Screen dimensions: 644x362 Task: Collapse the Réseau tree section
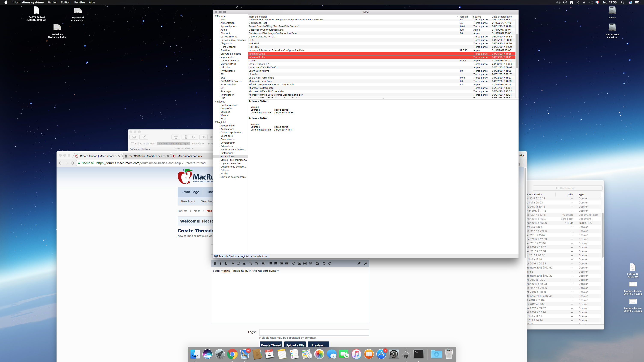pos(216,102)
